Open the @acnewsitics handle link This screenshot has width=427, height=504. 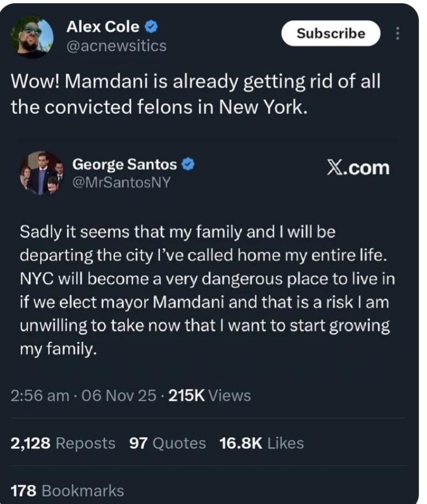click(116, 46)
